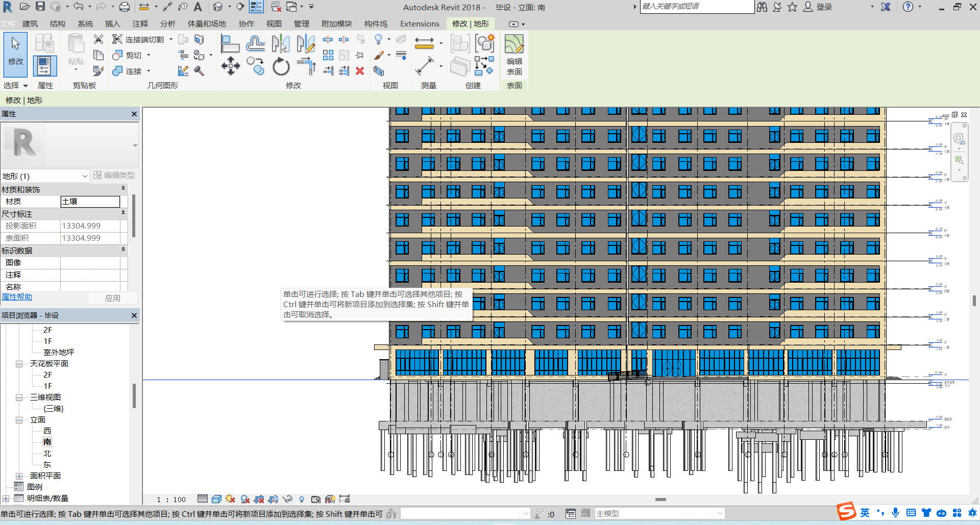Toggle the Properties palette button
Screen dimensions: 980x525
click(x=44, y=66)
